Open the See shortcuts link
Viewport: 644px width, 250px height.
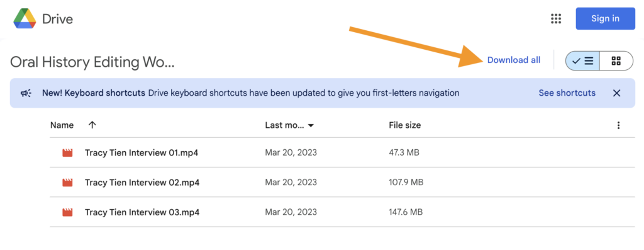click(567, 93)
